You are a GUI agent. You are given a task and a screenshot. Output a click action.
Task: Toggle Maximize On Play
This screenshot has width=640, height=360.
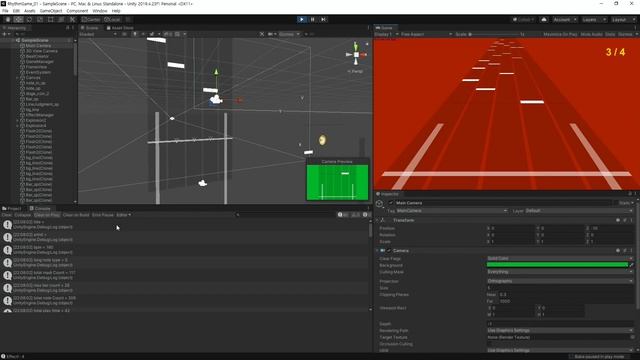pos(560,34)
